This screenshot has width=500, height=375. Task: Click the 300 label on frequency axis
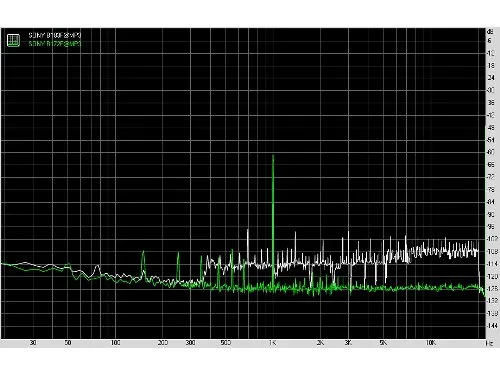pos(190,343)
